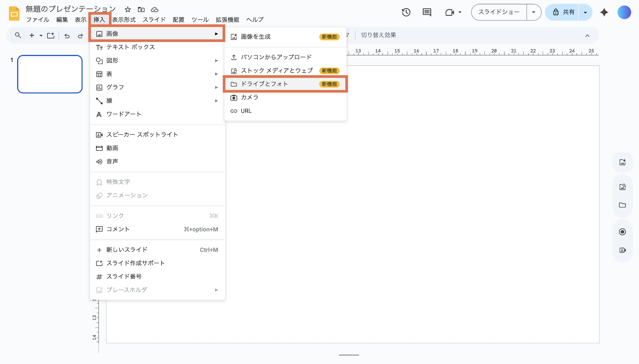
Task: Click the スライドショー button
Action: pos(499,12)
